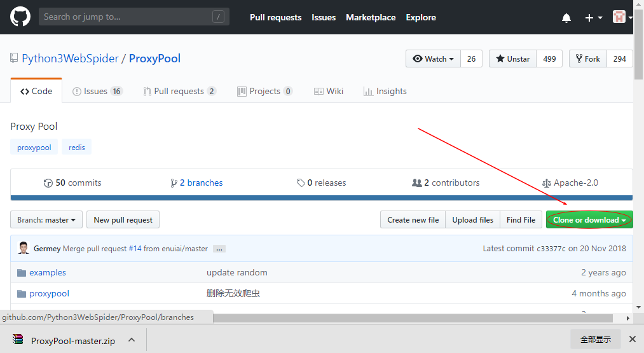This screenshot has height=353, width=644.
Task: Open the proxypool folder
Action: point(50,293)
